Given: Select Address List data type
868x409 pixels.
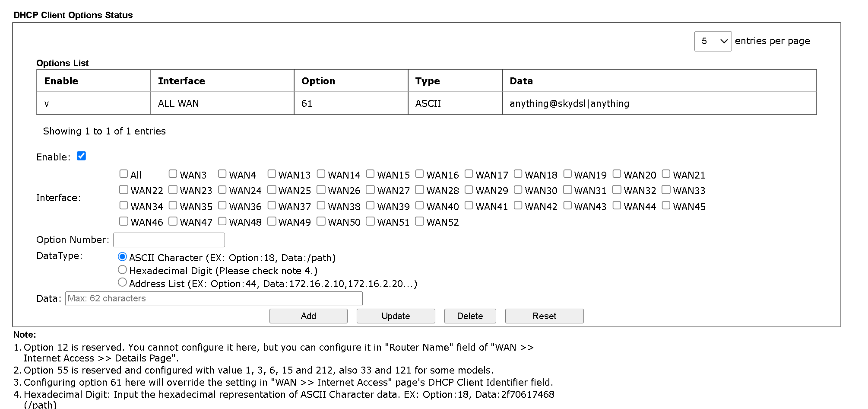Looking at the screenshot, I should (x=123, y=282).
